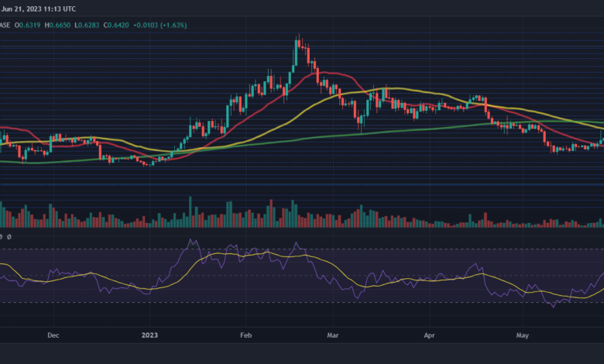
Task: Select the May label on time axis
Action: click(x=523, y=336)
